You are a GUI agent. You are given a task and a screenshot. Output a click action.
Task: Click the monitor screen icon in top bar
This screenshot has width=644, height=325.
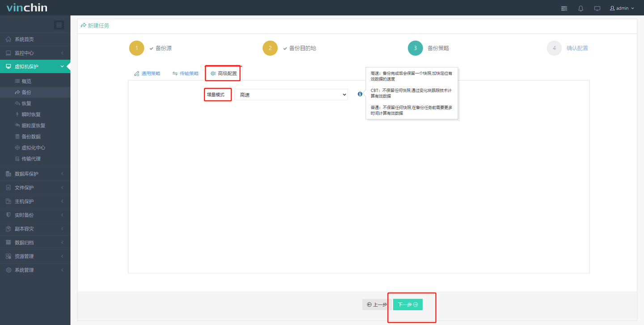[x=597, y=8]
